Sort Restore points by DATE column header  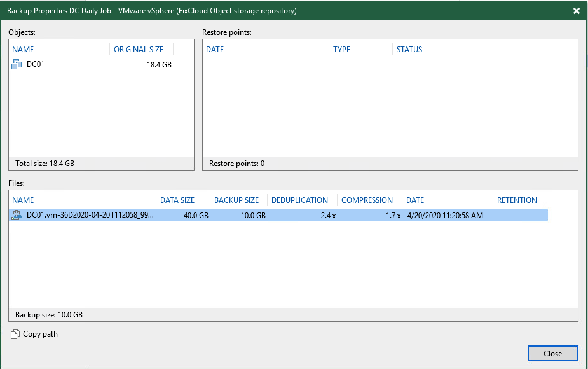pos(215,50)
